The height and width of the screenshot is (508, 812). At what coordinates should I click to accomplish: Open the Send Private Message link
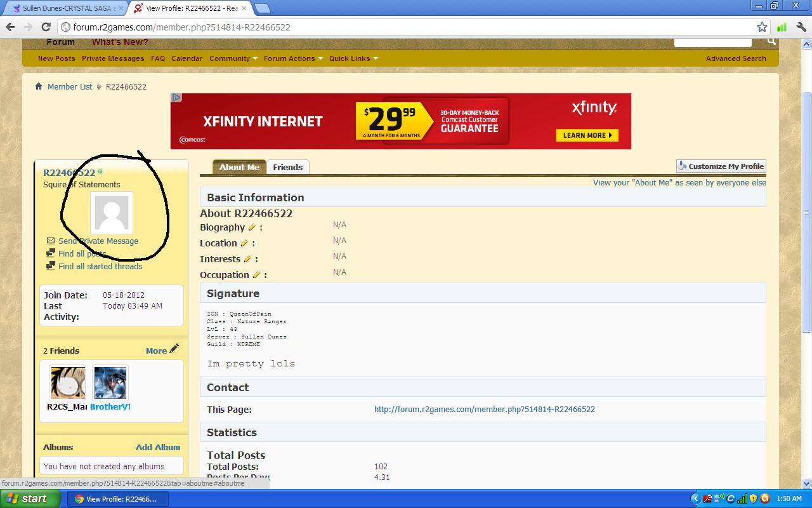98,241
